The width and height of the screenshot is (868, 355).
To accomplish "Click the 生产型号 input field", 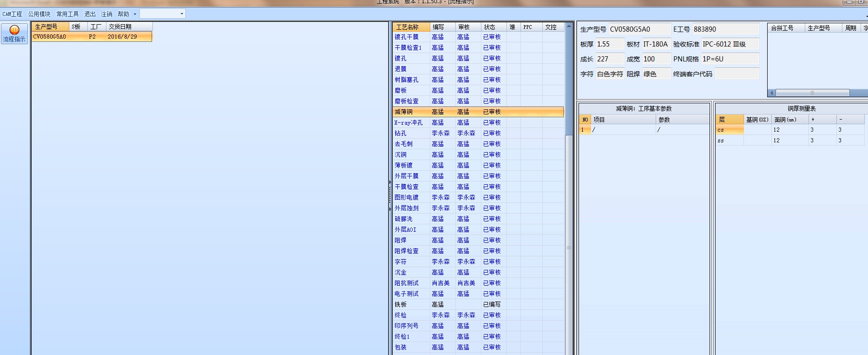I will (639, 29).
